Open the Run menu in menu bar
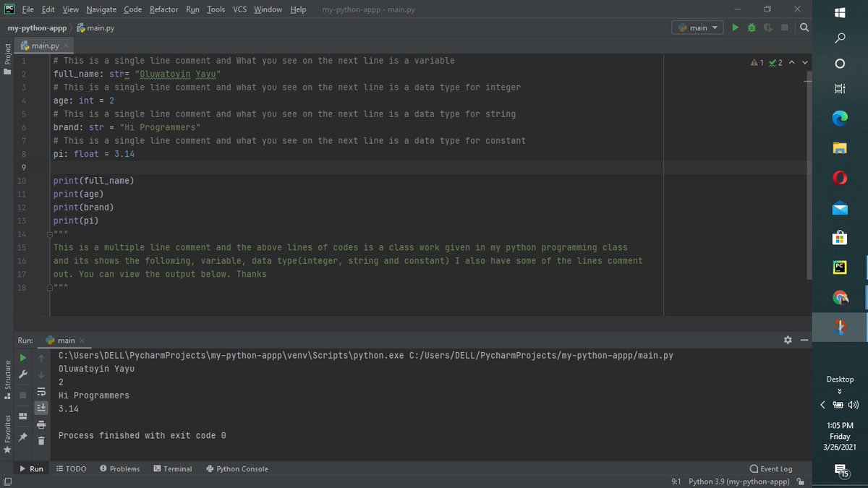868x488 pixels. click(192, 9)
